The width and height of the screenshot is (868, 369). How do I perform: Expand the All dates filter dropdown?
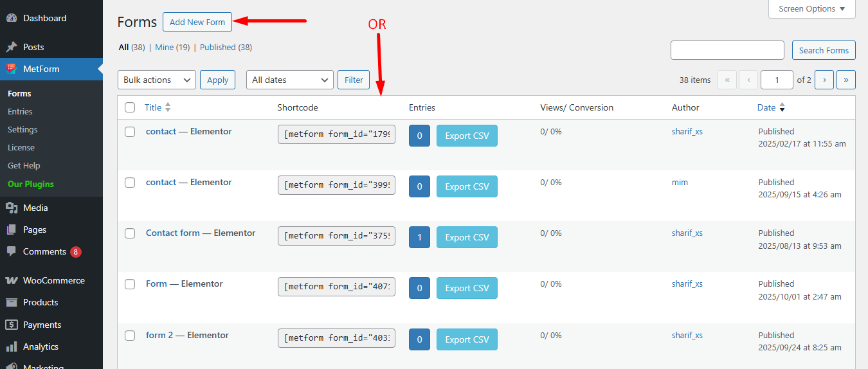pos(289,80)
